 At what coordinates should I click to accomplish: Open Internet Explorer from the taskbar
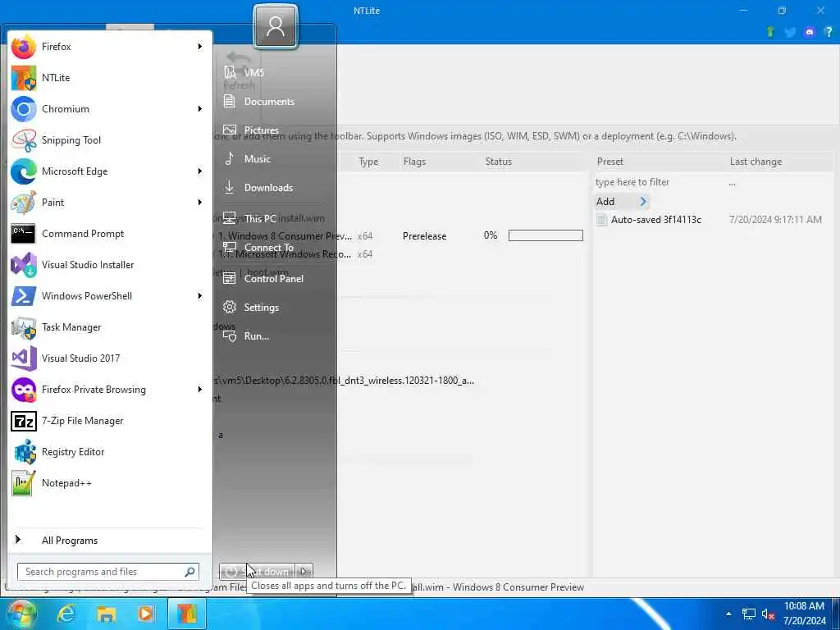pos(66,614)
